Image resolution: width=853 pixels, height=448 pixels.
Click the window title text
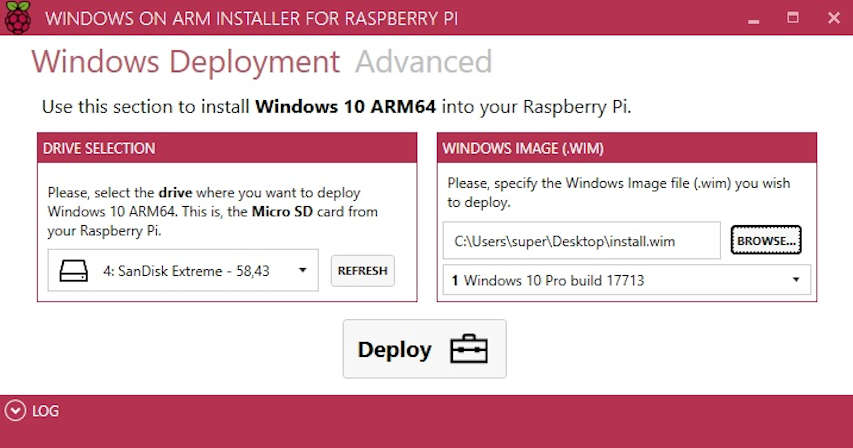pyautogui.click(x=252, y=18)
